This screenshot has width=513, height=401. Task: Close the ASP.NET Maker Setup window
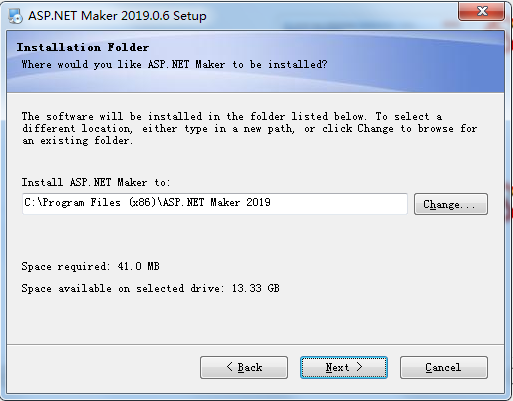coord(481,11)
